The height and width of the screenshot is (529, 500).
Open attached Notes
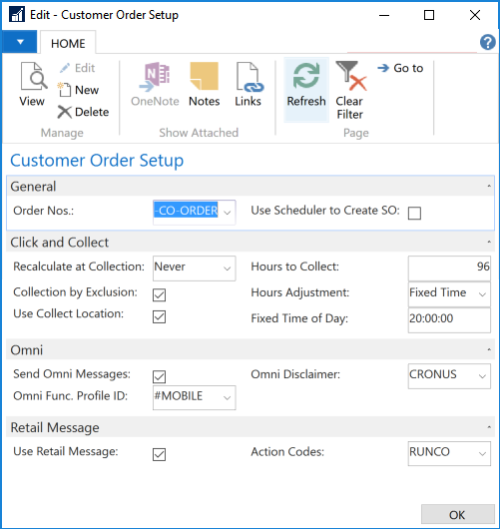pyautogui.click(x=204, y=84)
